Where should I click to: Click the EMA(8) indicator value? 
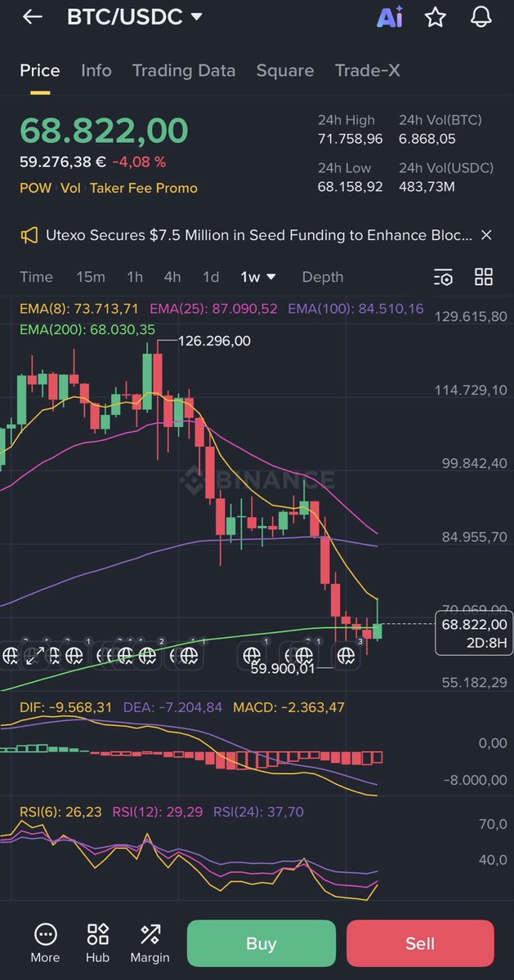[79, 308]
